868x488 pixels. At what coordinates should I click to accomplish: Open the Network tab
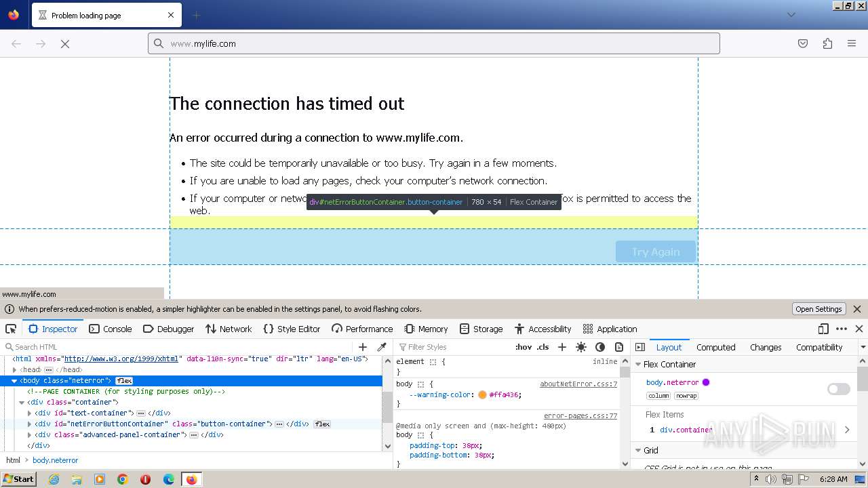point(229,329)
